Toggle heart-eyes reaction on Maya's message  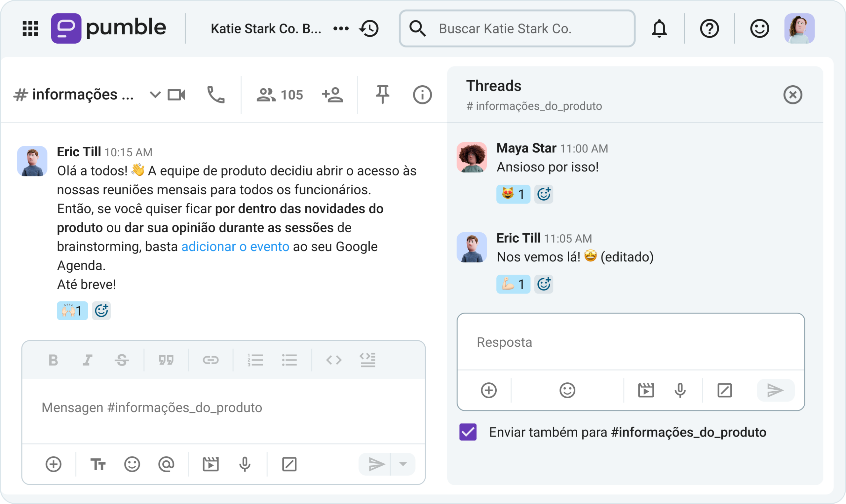(x=513, y=194)
